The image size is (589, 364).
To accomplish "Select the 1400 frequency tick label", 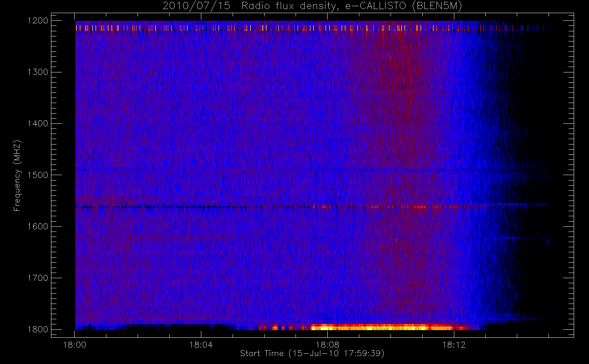I will tap(38, 124).
